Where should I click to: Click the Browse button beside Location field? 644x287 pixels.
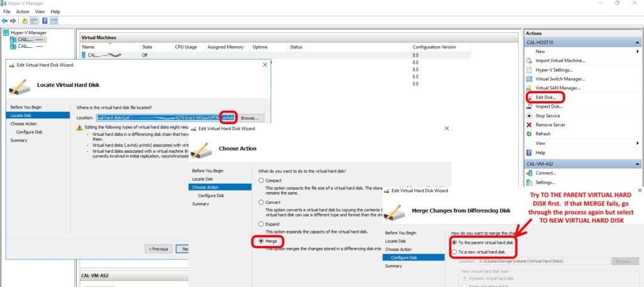(x=250, y=118)
